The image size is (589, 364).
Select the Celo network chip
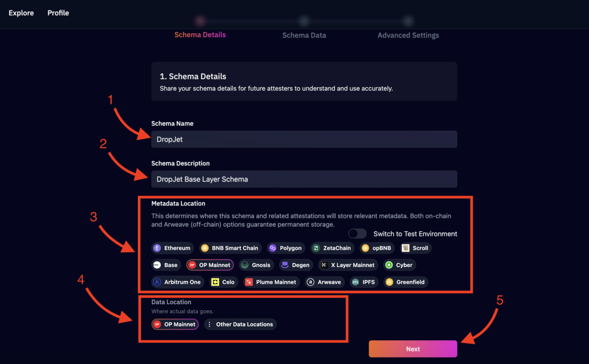(x=223, y=282)
